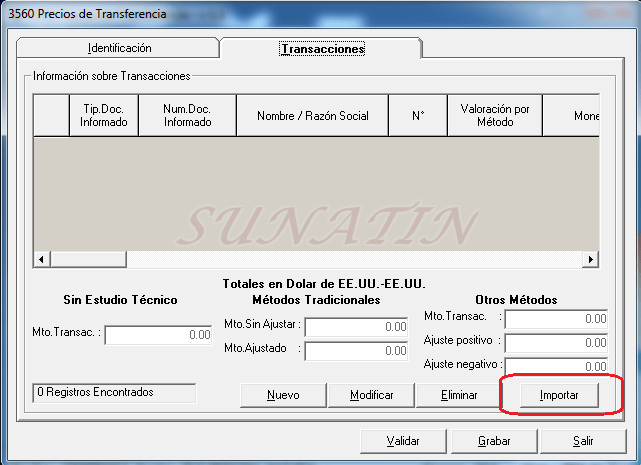Viewport: 641px width, 465px height.
Task: Click Mto.Transac. field under Otros Métodos
Action: tap(556, 319)
